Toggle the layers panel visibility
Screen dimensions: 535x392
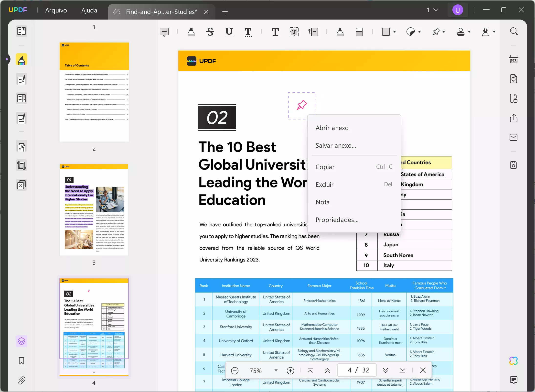(21, 341)
